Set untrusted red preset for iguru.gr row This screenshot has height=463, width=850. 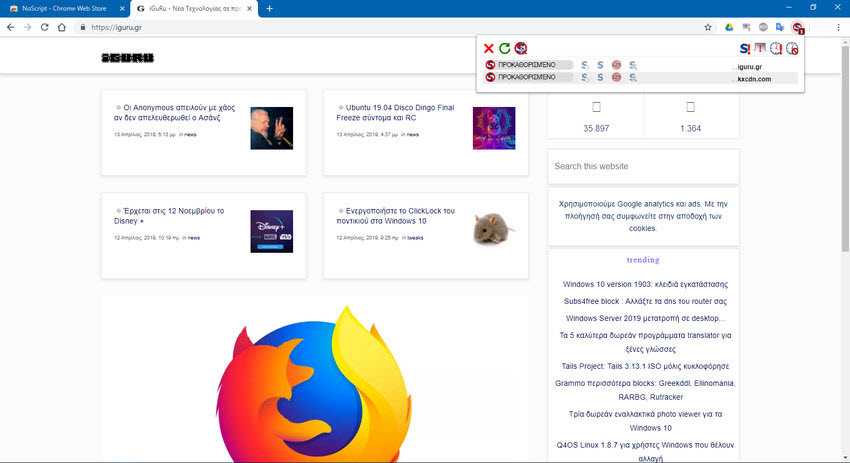point(616,65)
